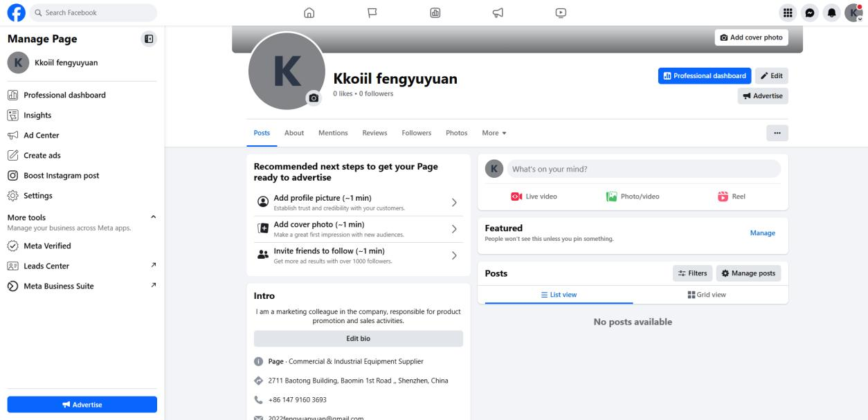This screenshot has width=868, height=420.
Task: Select Kkoiil fengyuyuan page in sidebar
Action: pos(82,62)
